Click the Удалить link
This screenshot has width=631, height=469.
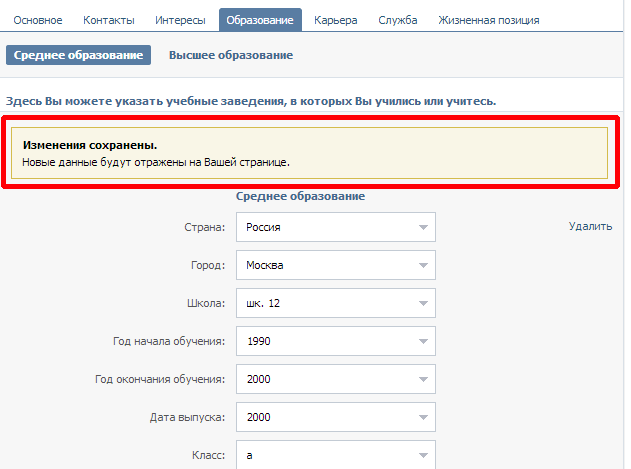point(590,226)
